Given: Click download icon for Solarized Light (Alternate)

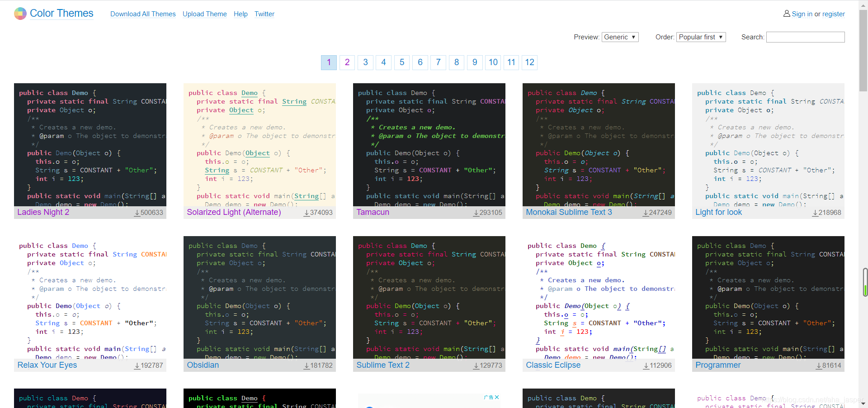Looking at the screenshot, I should pyautogui.click(x=307, y=213).
